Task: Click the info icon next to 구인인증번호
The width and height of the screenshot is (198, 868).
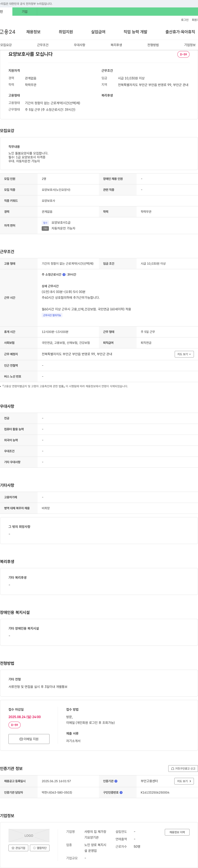Action: [x=121, y=793]
